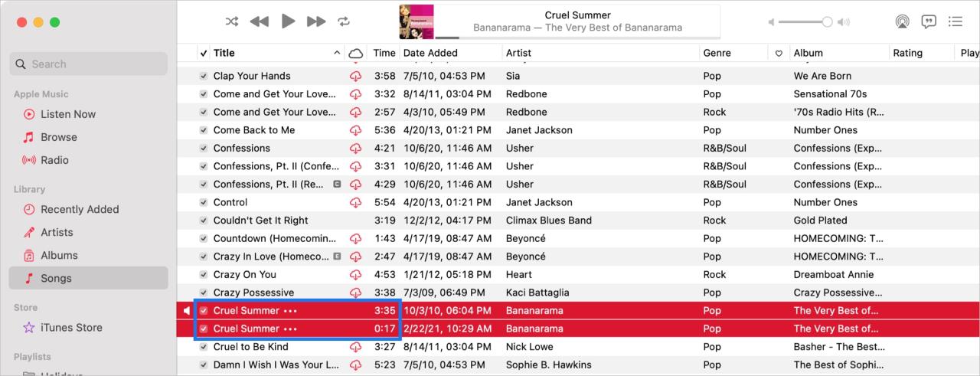Screen dimensions: 980x376
Task: Uncheck Couldn't Get It Right checkbox
Action: point(204,221)
